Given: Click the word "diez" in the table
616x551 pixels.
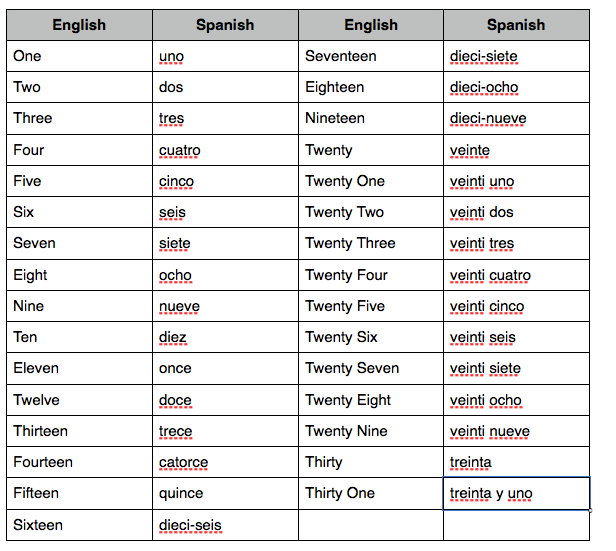Looking at the screenshot, I should pos(173,337).
